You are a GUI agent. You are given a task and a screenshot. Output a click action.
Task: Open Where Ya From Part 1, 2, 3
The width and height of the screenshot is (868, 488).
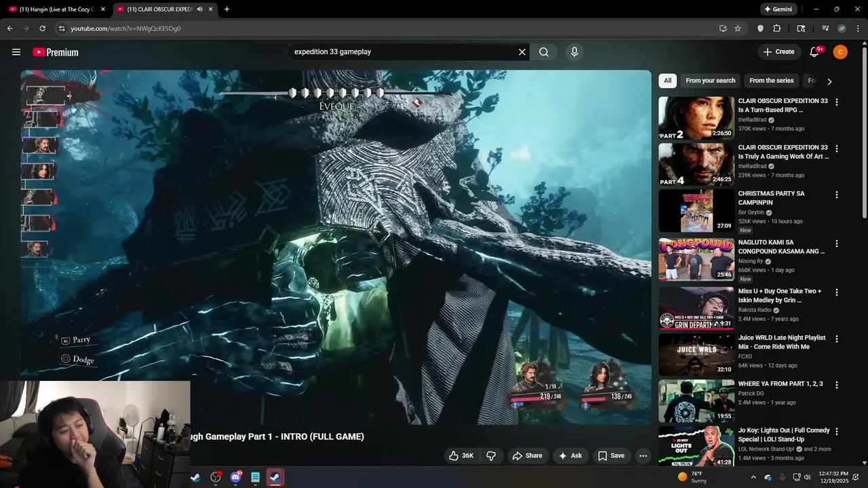pos(781,384)
